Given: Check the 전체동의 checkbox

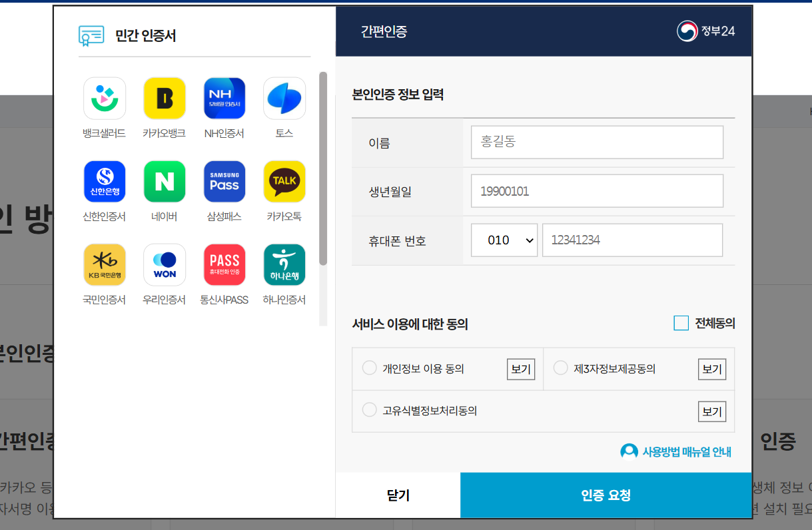Looking at the screenshot, I should click(681, 324).
